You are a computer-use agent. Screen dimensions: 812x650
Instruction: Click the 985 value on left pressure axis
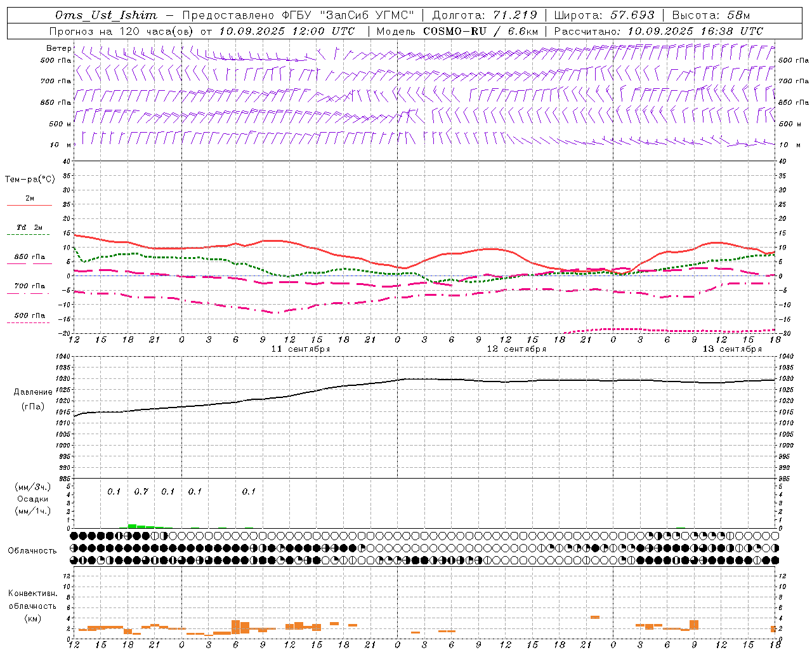[x=64, y=479]
